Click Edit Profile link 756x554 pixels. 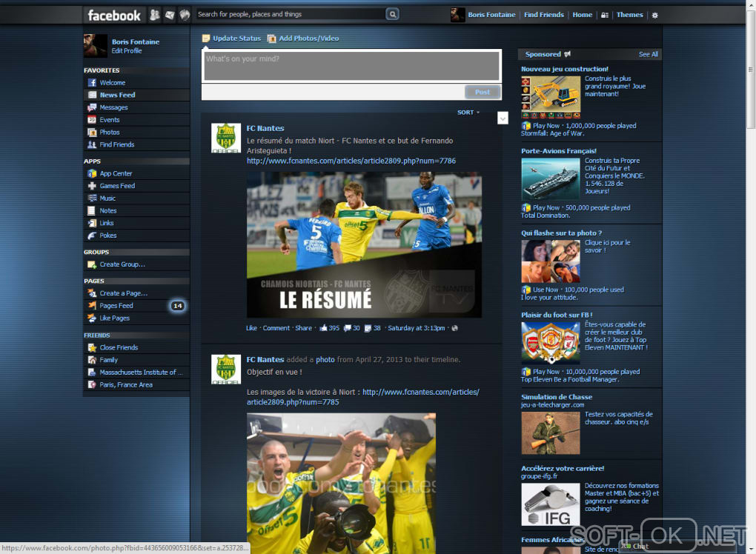(127, 51)
